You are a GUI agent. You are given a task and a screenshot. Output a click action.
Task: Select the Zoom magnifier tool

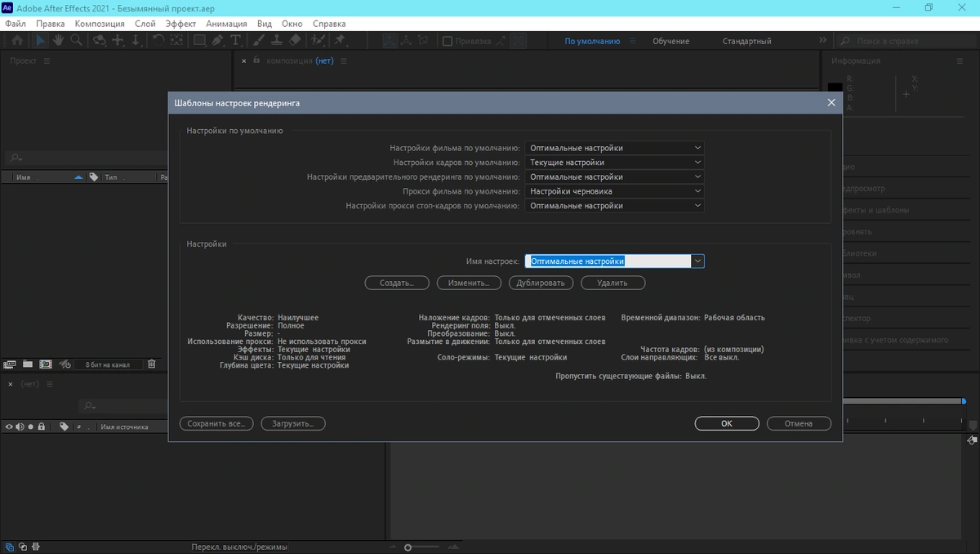76,40
